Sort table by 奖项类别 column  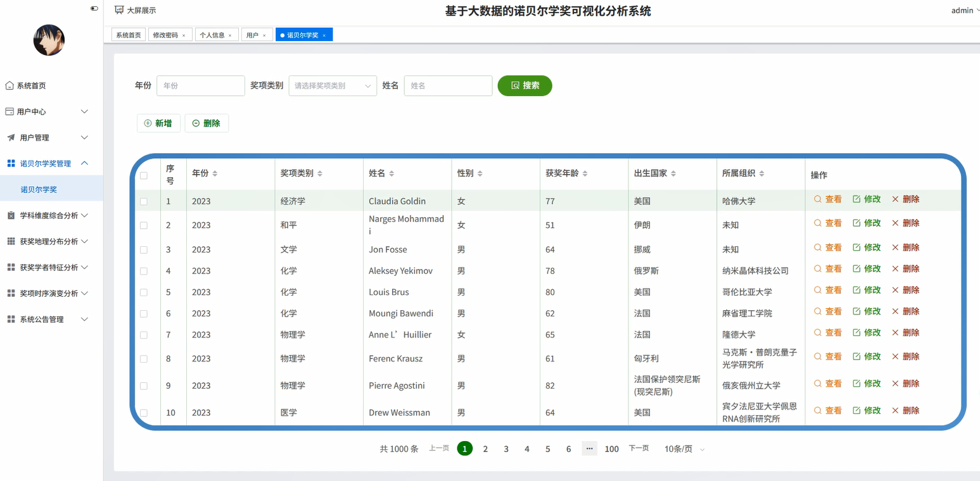320,173
